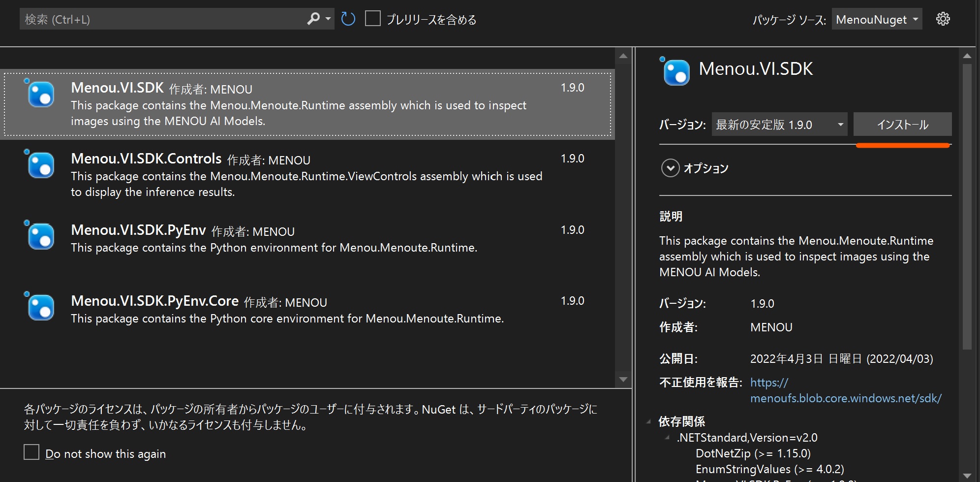
Task: Click the Menou.VI.SDK.Controls package icon
Action: [x=40, y=165]
